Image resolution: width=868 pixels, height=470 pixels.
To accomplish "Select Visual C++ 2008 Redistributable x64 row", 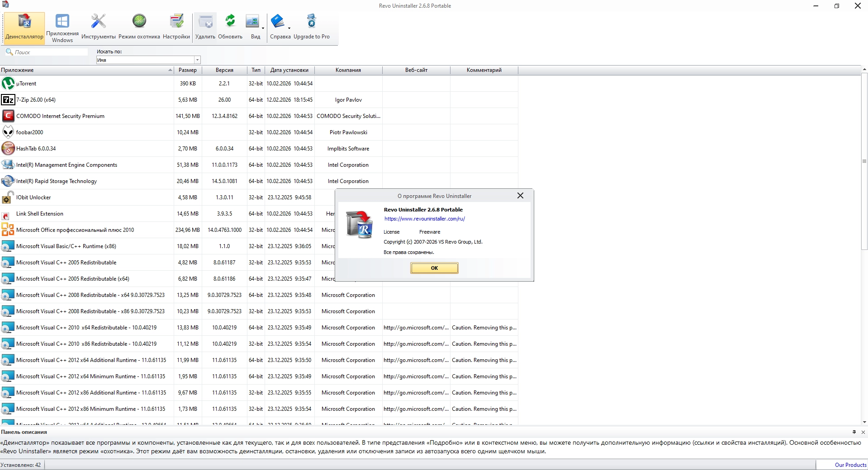I will pos(259,295).
